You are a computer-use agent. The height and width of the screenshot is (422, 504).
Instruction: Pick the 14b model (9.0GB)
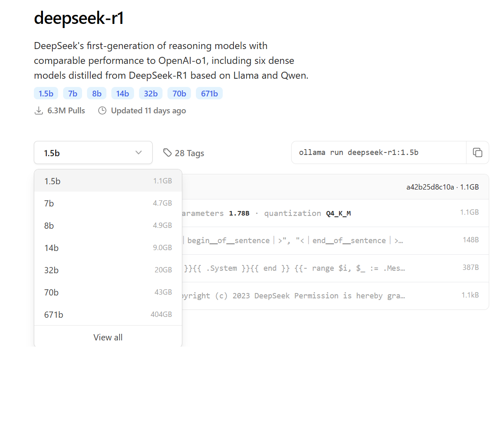(x=108, y=248)
